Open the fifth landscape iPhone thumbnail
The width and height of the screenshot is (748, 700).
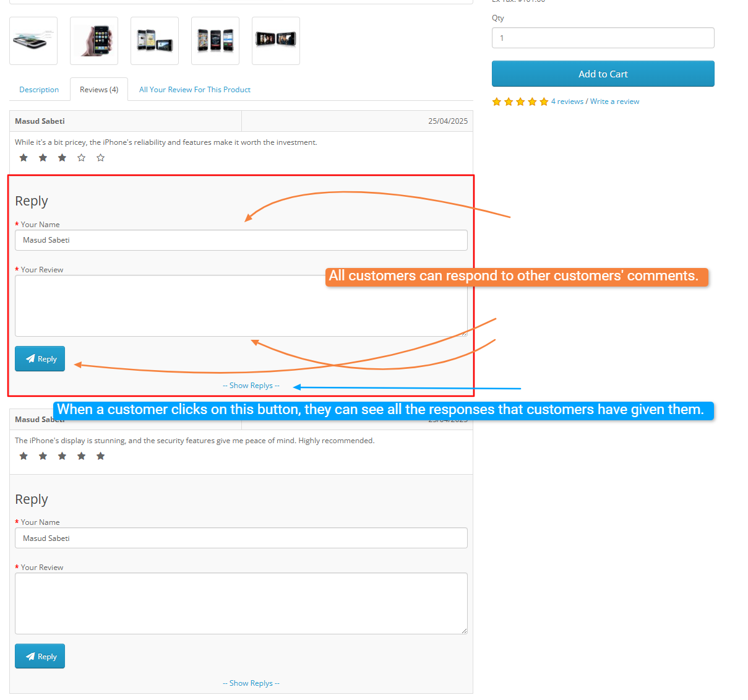tap(276, 41)
